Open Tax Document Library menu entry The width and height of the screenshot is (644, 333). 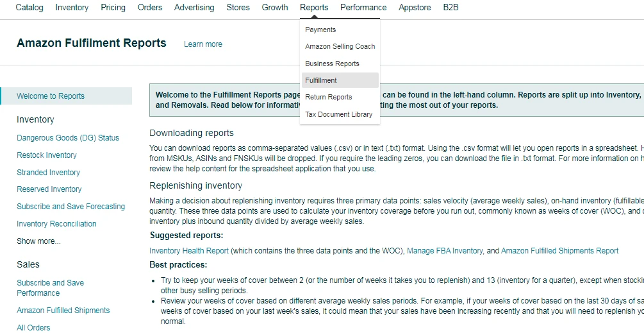[x=338, y=114]
